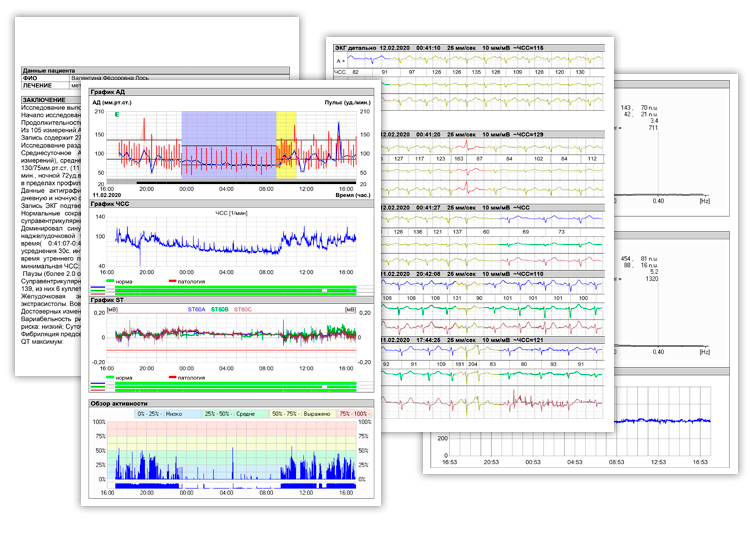Image resolution: width=750 pixels, height=540 pixels.
Task: Click the '0% - 25% : Низко' activity legend
Action: (168, 412)
